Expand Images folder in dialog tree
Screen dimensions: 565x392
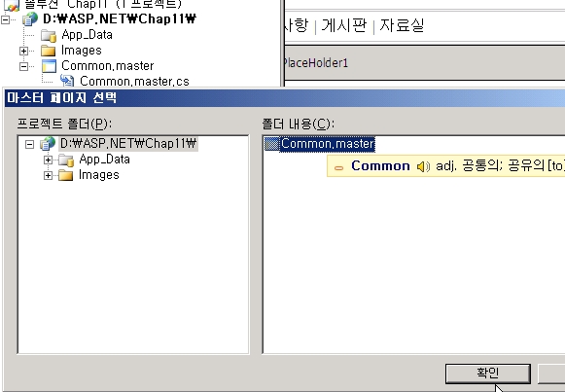point(48,175)
